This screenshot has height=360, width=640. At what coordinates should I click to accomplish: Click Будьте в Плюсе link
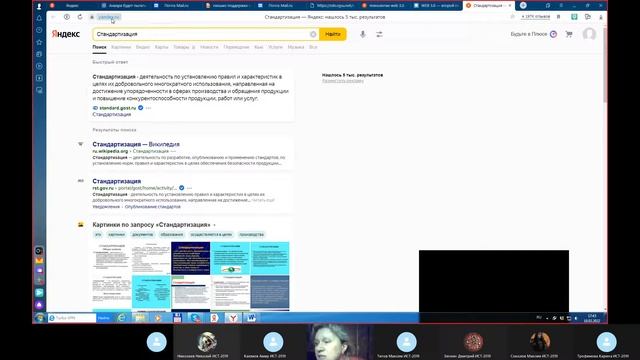pyautogui.click(x=529, y=34)
